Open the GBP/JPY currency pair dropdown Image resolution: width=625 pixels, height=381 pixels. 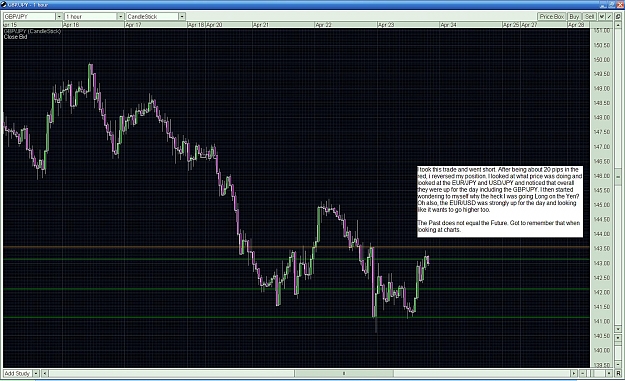pos(59,16)
